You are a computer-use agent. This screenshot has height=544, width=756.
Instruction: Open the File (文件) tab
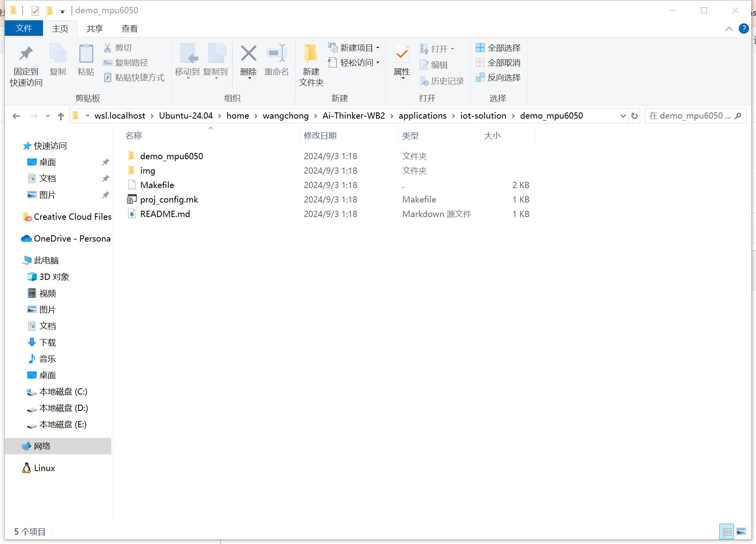[24, 28]
